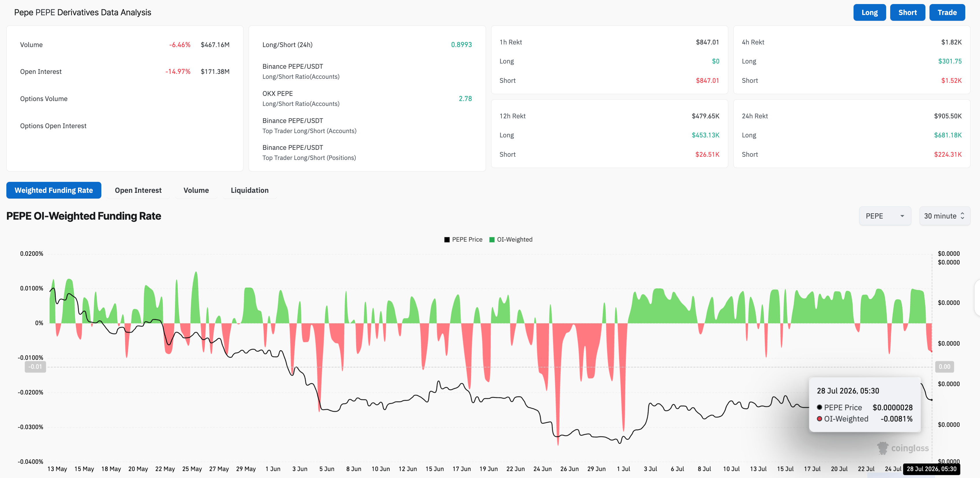The height and width of the screenshot is (478, 980).
Task: Click the 24h Rekt total $905.50K
Action: pyautogui.click(x=948, y=116)
